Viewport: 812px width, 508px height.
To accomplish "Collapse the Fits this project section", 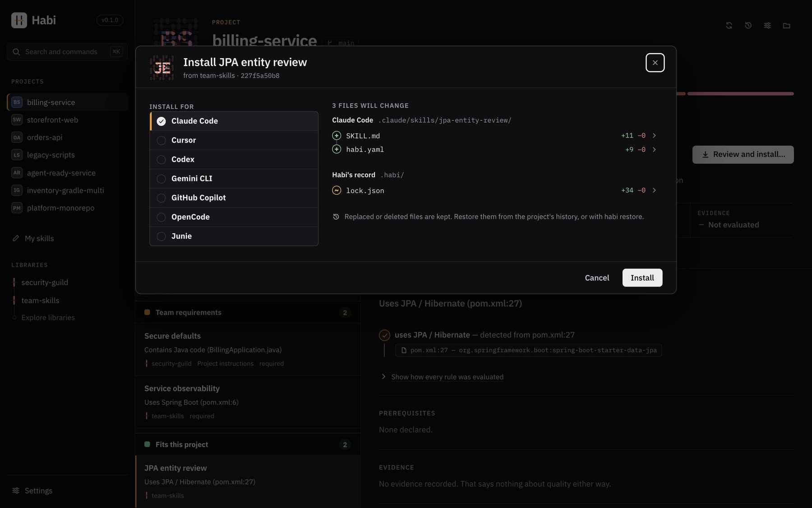I will click(248, 445).
